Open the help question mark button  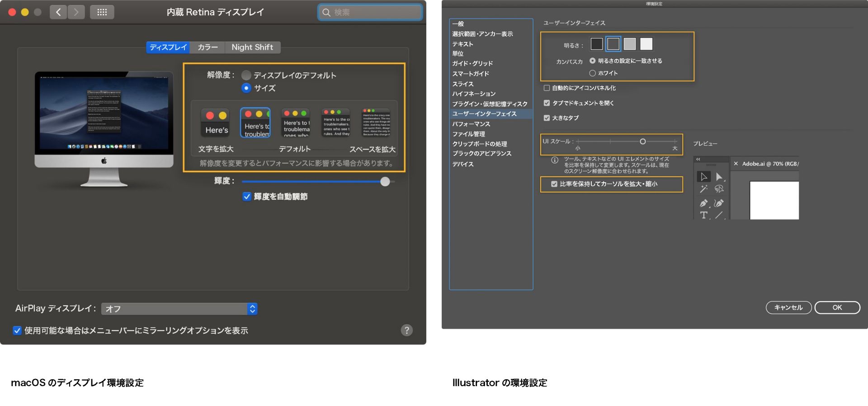coord(407,330)
